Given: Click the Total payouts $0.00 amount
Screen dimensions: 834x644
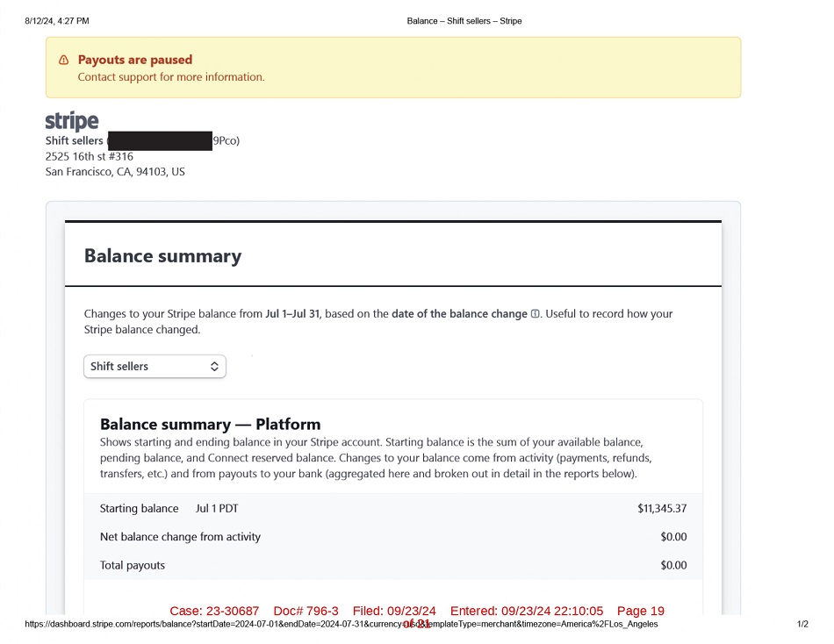Looking at the screenshot, I should click(x=673, y=565).
